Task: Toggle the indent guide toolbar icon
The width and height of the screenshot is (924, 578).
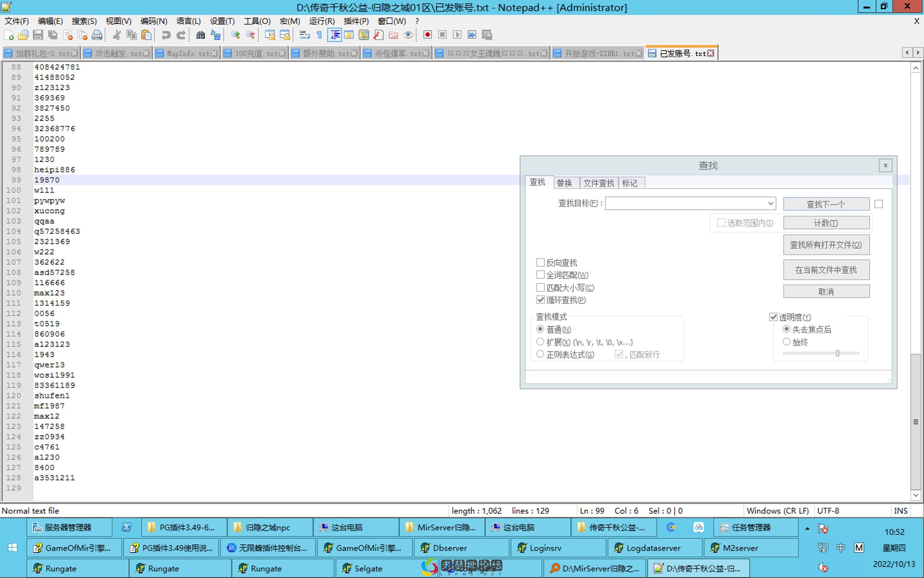Action: (335, 35)
